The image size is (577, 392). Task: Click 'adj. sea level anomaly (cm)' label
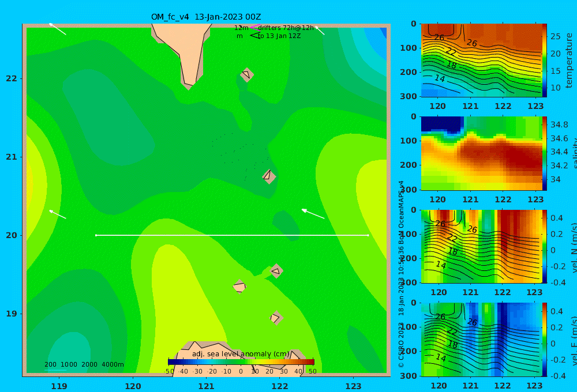coord(241,354)
